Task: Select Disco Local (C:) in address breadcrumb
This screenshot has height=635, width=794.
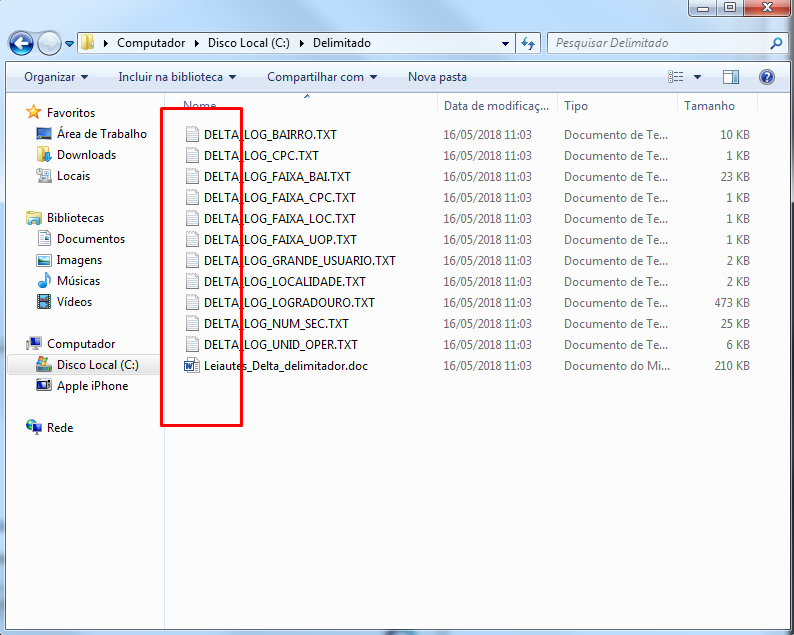Action: coord(249,43)
